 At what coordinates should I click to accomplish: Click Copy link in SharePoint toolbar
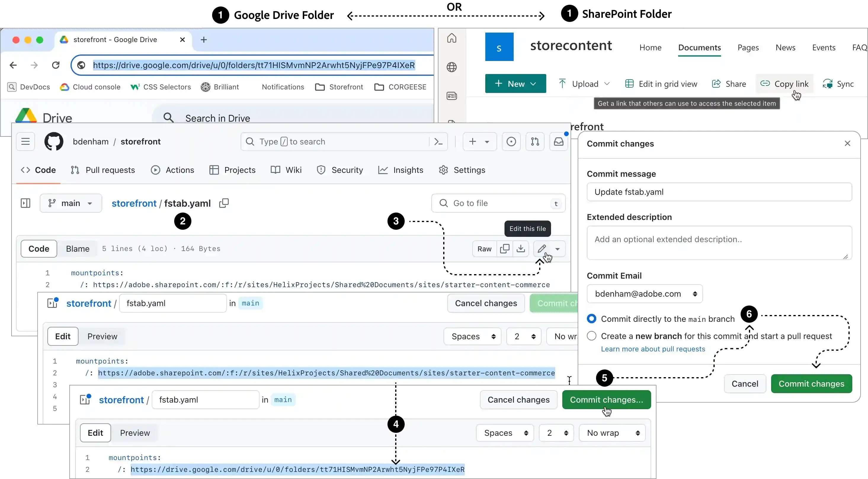coord(784,83)
